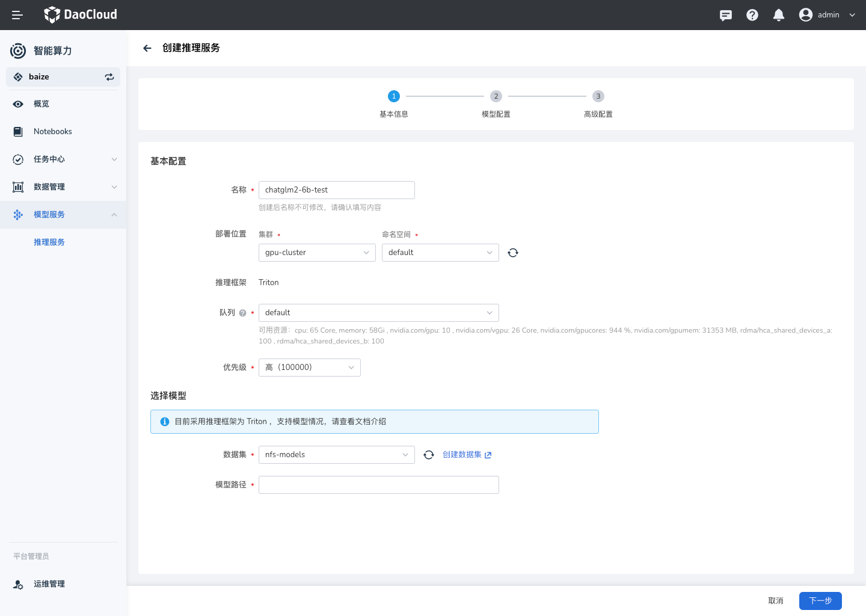Click the 基本配置 section heading
The image size is (866, 616).
click(x=168, y=161)
